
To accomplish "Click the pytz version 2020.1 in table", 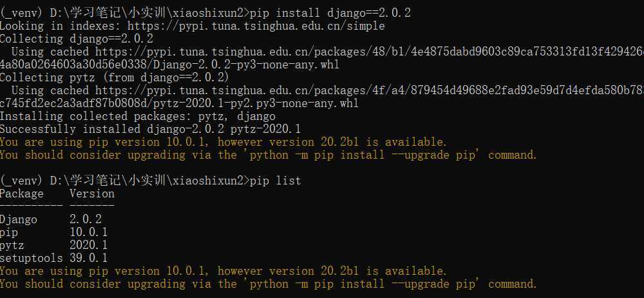I will (x=89, y=245).
